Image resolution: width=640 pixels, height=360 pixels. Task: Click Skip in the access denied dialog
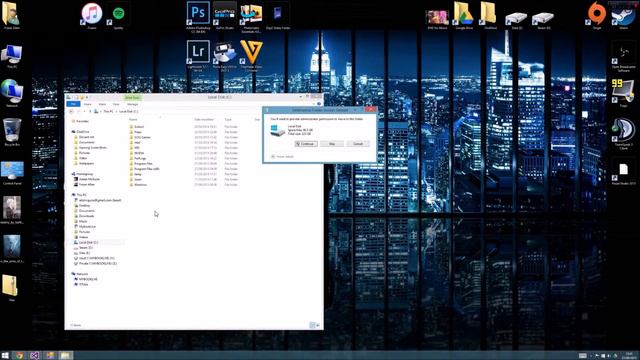(x=332, y=144)
